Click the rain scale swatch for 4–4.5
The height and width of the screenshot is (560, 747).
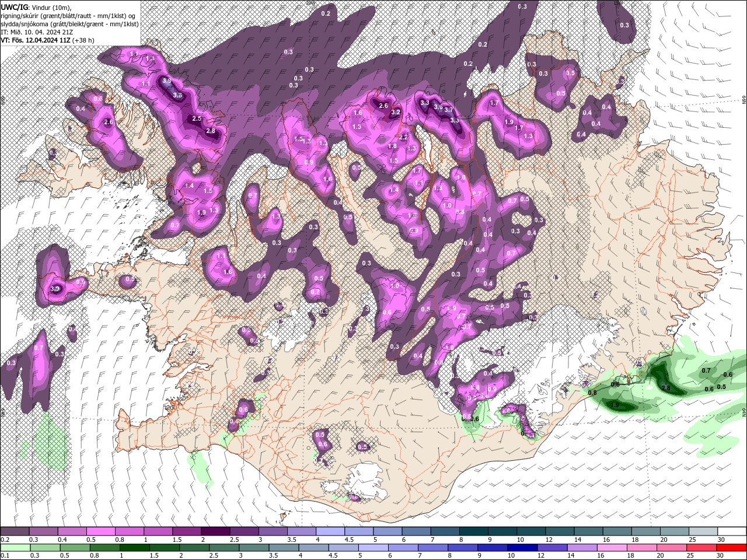tap(313, 548)
